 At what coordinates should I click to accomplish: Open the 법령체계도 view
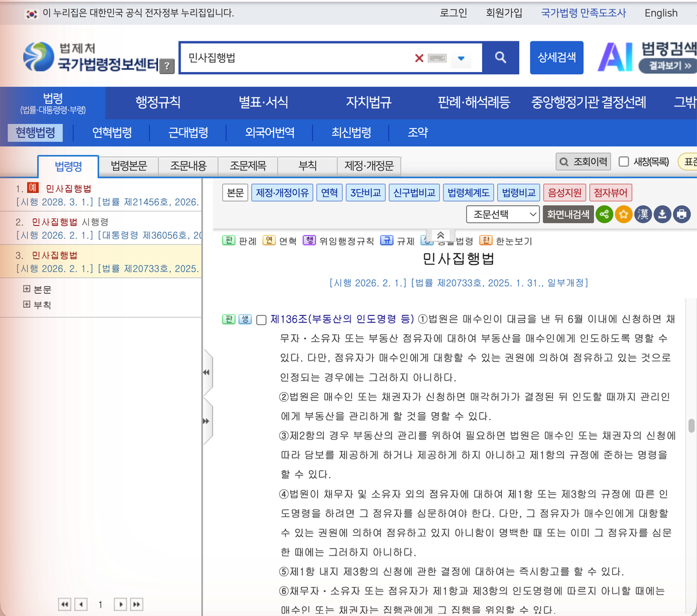[x=468, y=192]
